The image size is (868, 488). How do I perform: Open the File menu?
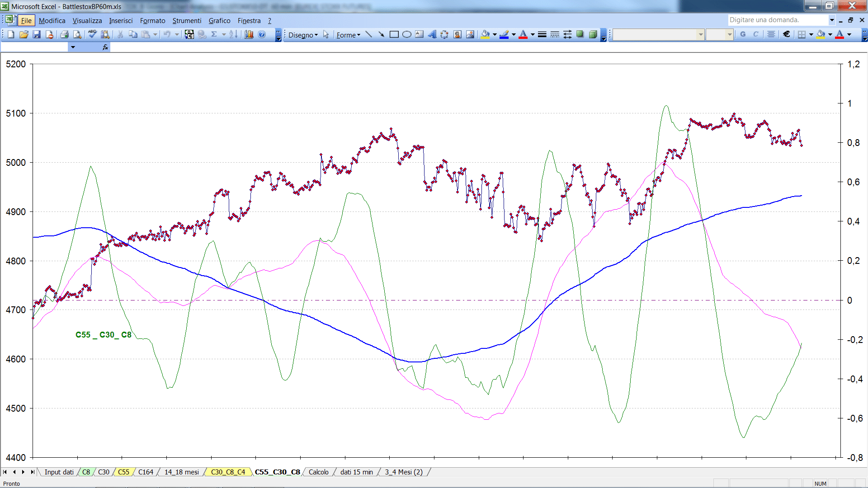click(26, 20)
